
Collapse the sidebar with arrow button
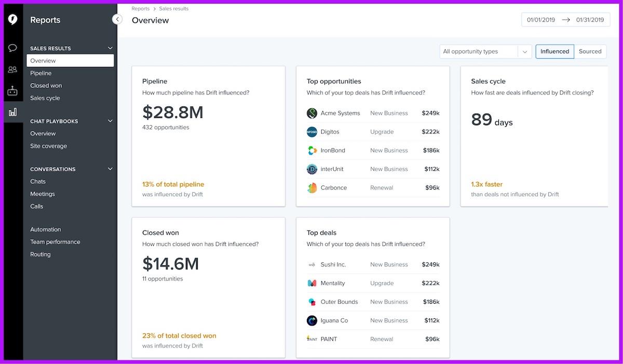tap(117, 19)
